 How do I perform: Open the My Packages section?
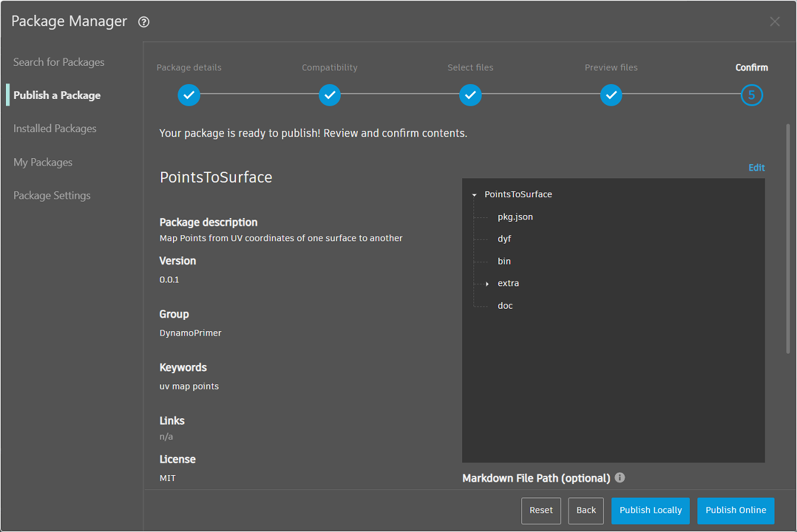coord(43,162)
